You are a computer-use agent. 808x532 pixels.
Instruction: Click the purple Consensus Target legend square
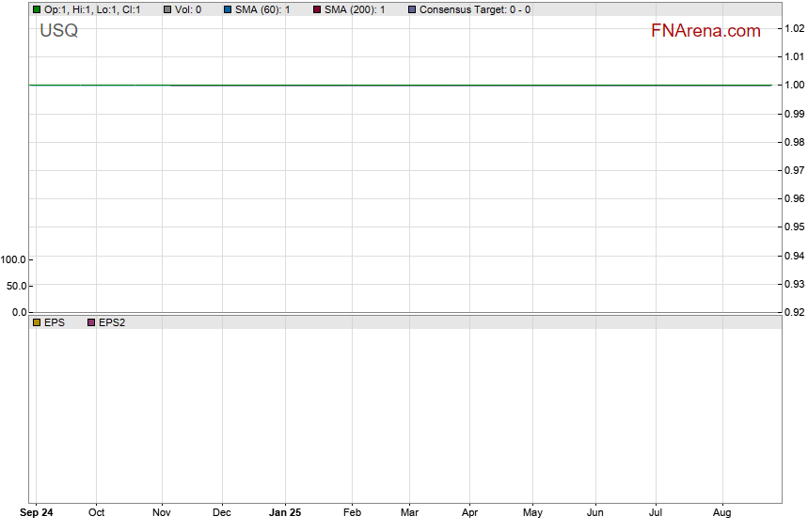(412, 9)
